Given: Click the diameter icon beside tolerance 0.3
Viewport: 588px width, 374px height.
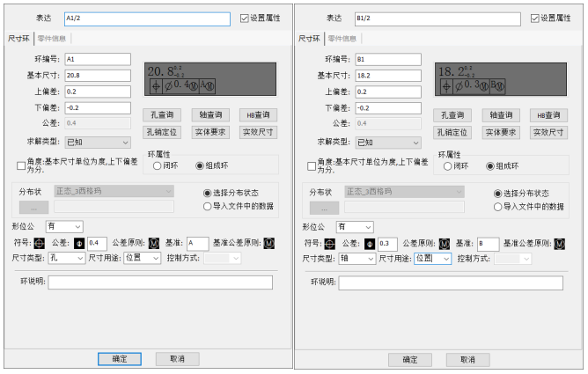Looking at the screenshot, I should pyautogui.click(x=371, y=243).
